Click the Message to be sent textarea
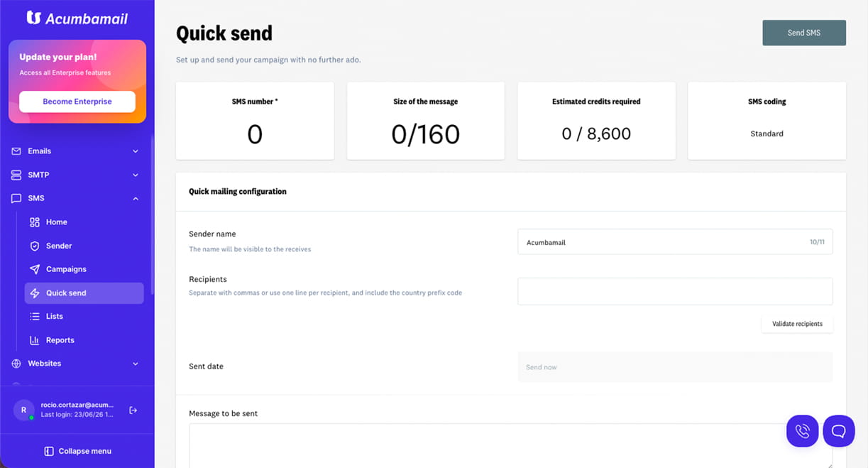The height and width of the screenshot is (468, 868). 511,446
